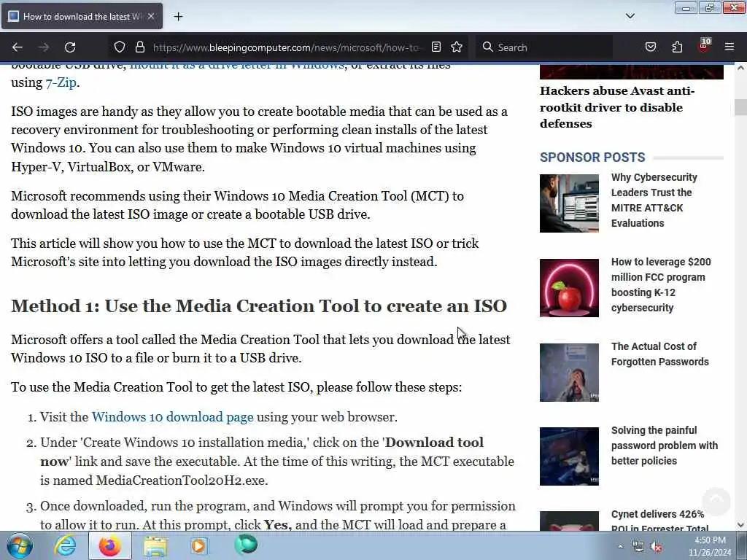The height and width of the screenshot is (560, 747).
Task: Click 'Method 1: Use the Media Creation Tool' heading
Action: 259,306
